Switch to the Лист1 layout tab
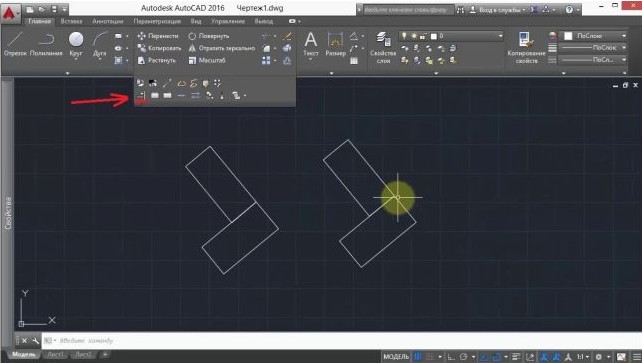 (x=55, y=354)
